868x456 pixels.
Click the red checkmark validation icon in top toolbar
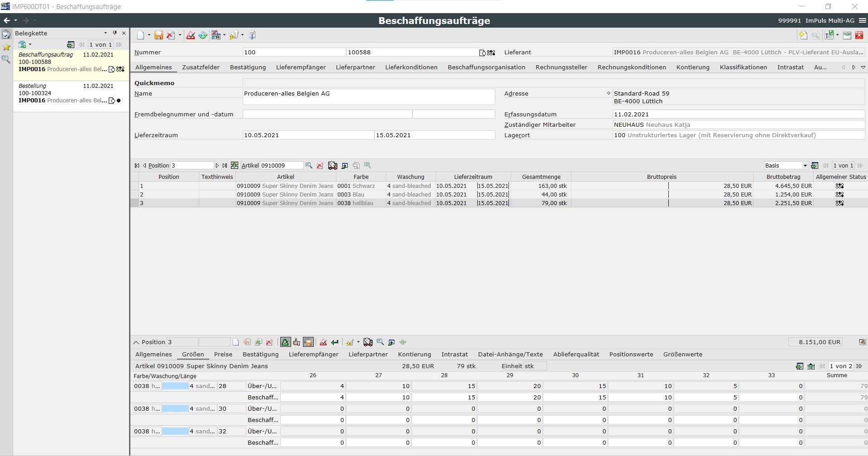click(x=191, y=35)
